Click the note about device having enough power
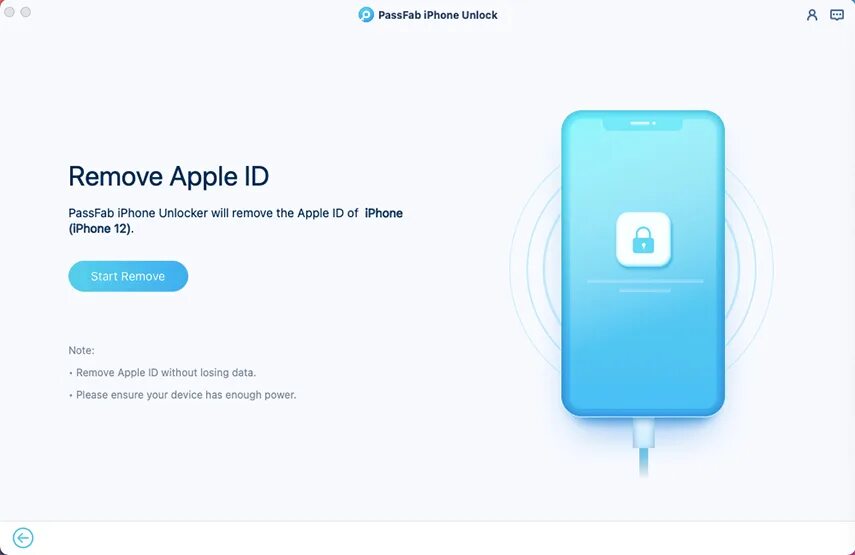This screenshot has height=555, width=855. click(x=186, y=395)
